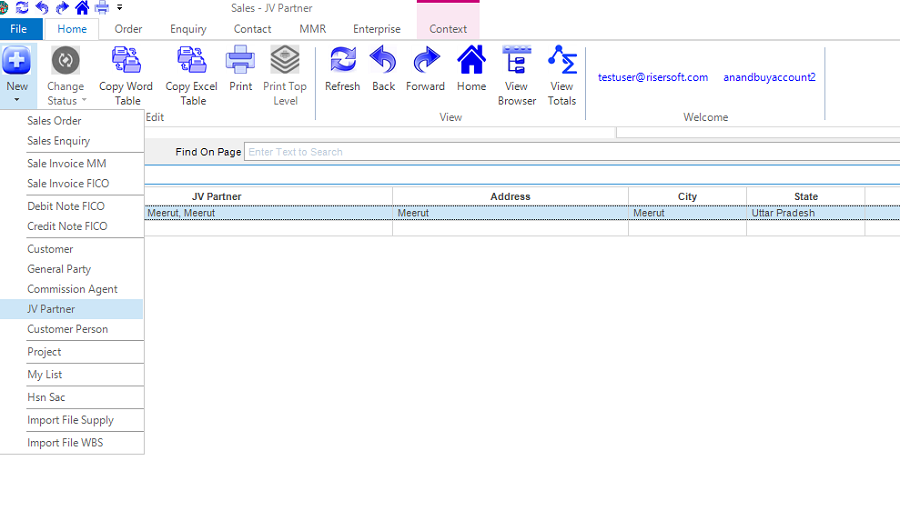Click the anandbuyaccount2 account link
The width and height of the screenshot is (900, 521).
pyautogui.click(x=769, y=77)
